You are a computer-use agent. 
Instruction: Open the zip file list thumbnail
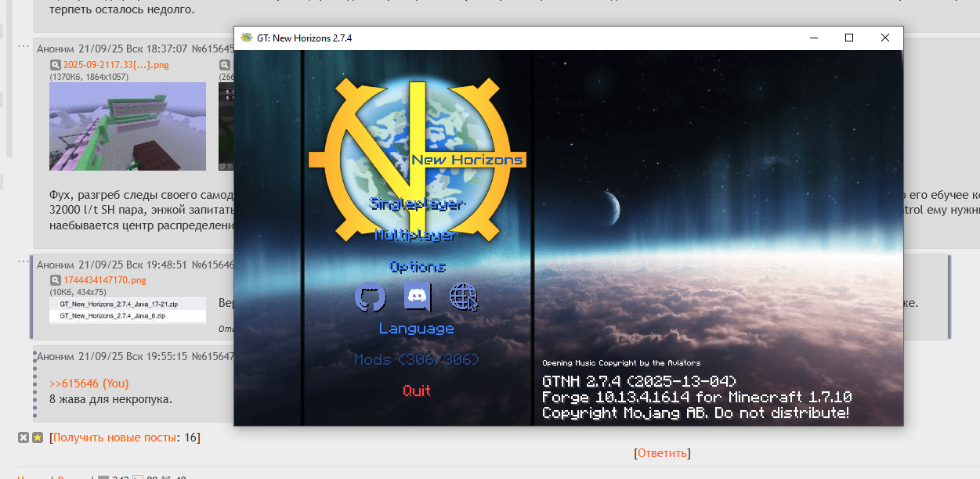pos(128,310)
